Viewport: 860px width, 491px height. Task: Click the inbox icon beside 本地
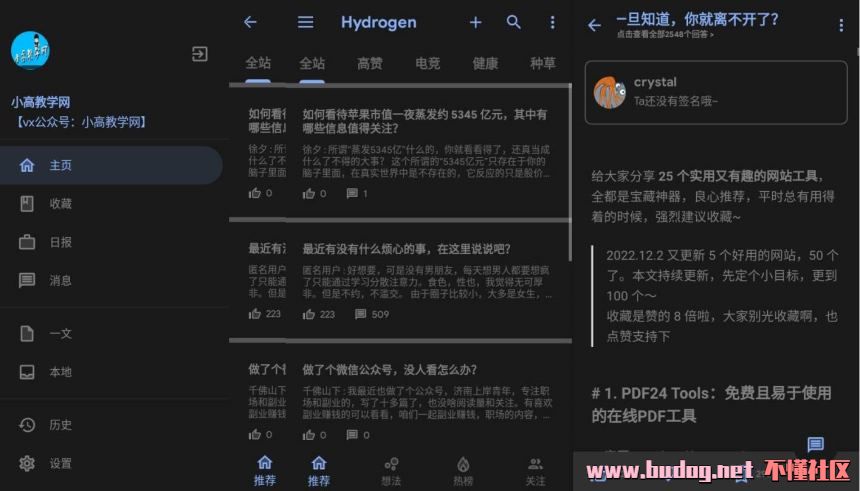coord(27,372)
